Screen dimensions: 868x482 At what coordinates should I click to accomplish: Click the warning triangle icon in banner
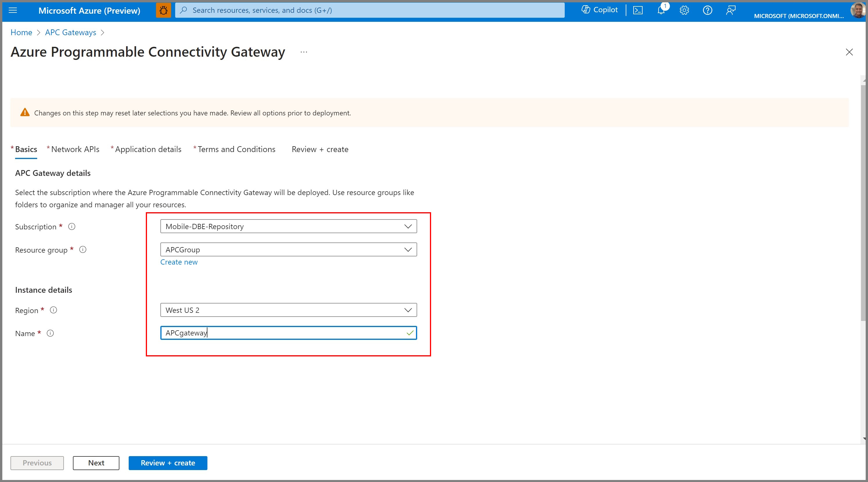click(x=25, y=112)
